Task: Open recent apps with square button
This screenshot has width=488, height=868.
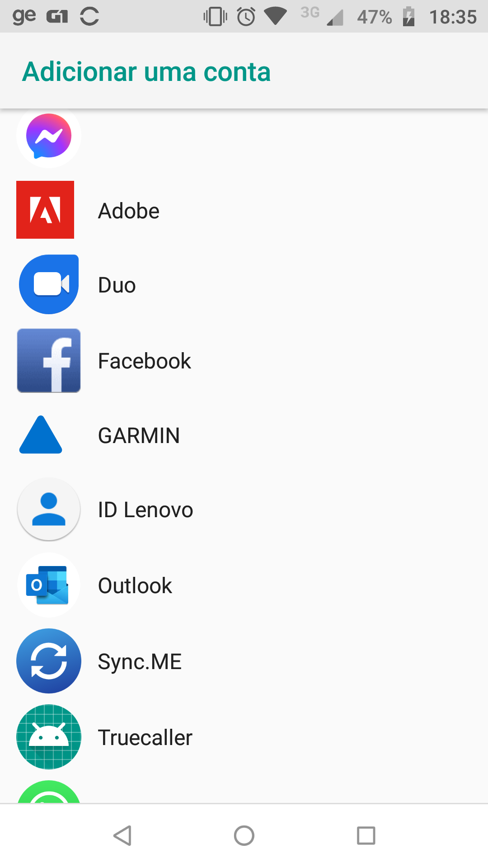Action: click(x=366, y=835)
